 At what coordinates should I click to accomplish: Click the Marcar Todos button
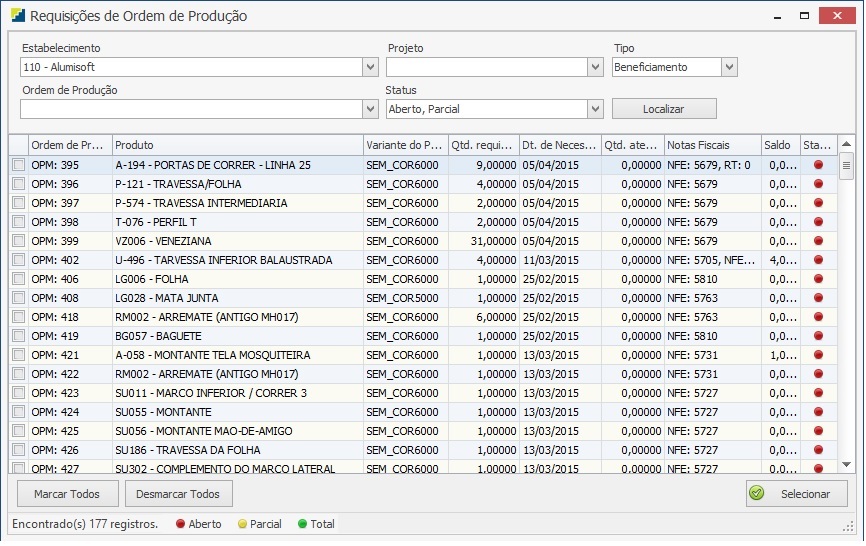(67, 494)
